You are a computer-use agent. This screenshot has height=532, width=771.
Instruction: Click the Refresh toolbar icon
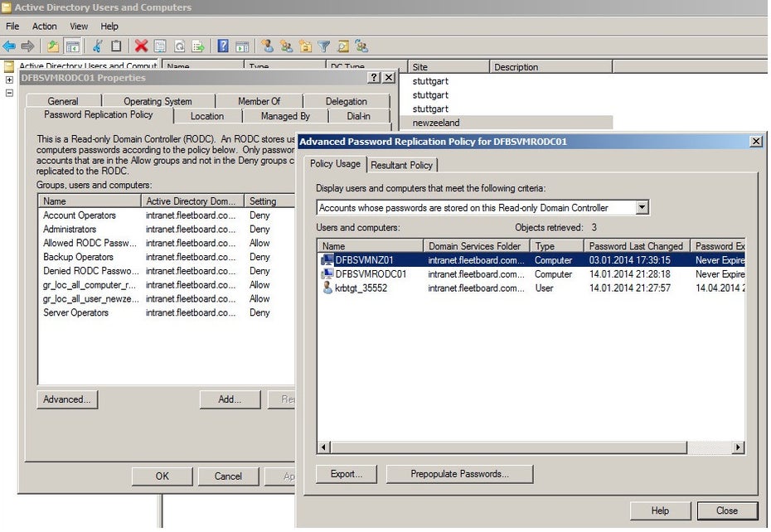(x=179, y=46)
